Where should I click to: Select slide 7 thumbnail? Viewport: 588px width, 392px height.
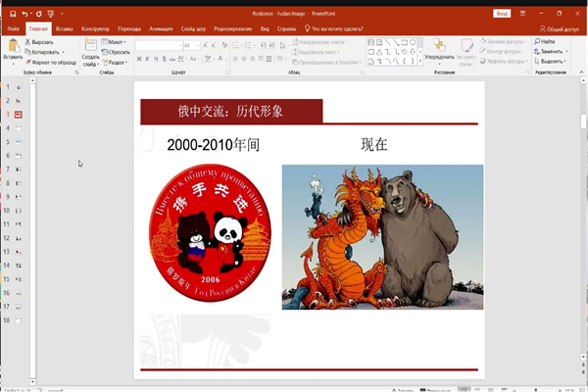pos(18,170)
